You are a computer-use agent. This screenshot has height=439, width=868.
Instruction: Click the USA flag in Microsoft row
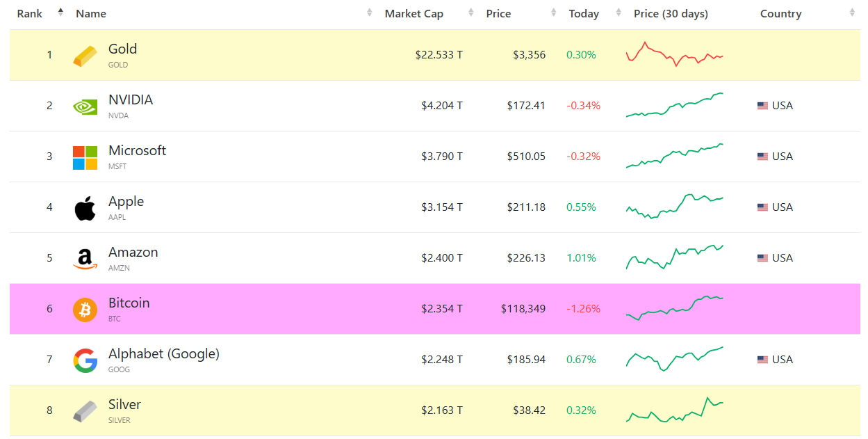pos(762,157)
